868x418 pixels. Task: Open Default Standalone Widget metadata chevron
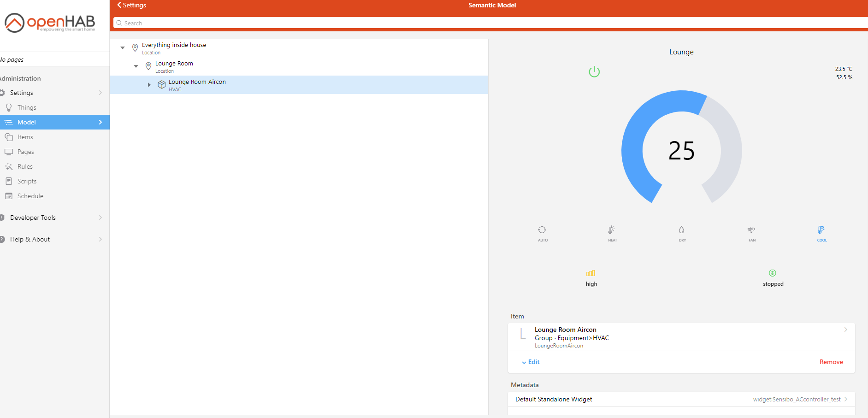point(846,399)
